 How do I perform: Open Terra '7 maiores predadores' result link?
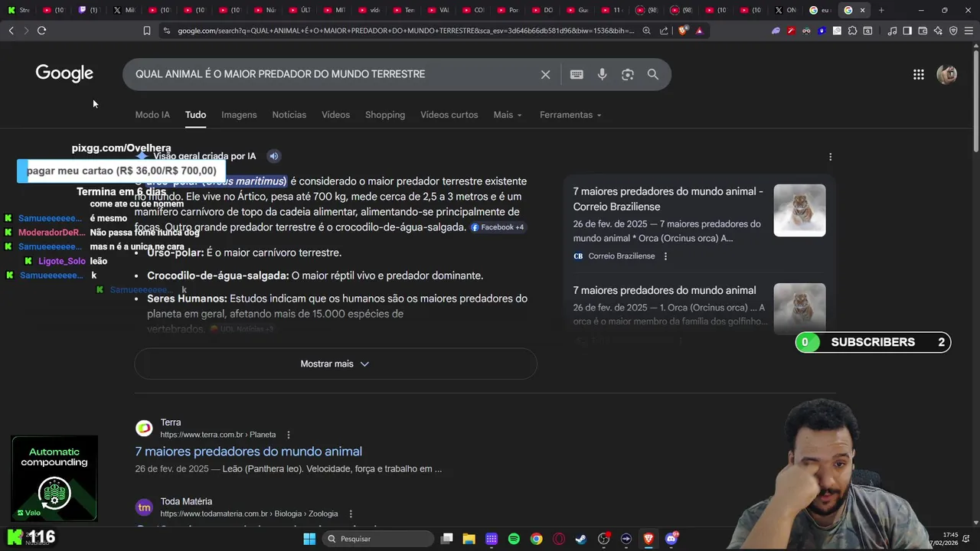click(x=249, y=452)
